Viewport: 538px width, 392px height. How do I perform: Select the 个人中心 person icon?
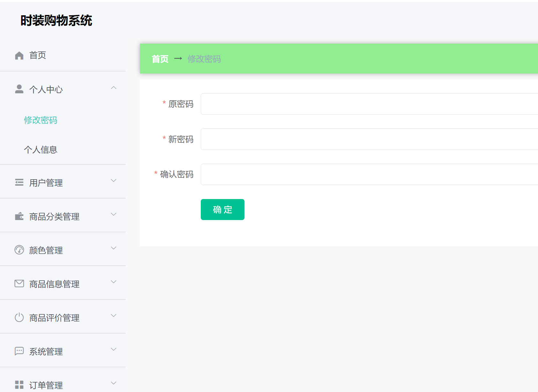[19, 89]
